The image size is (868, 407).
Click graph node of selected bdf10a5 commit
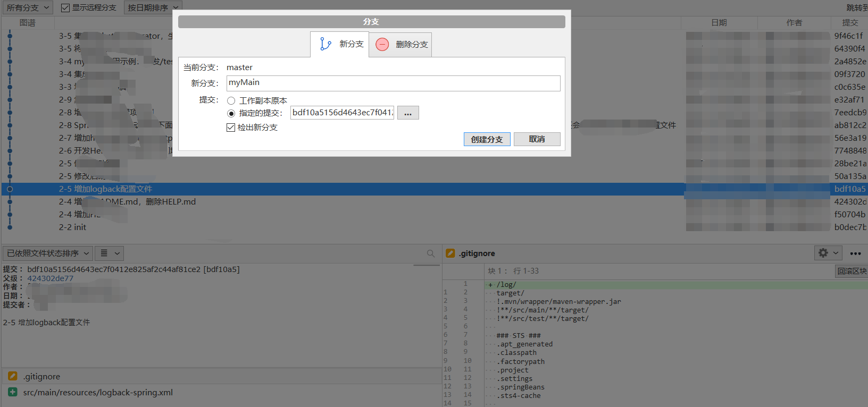[10, 189]
